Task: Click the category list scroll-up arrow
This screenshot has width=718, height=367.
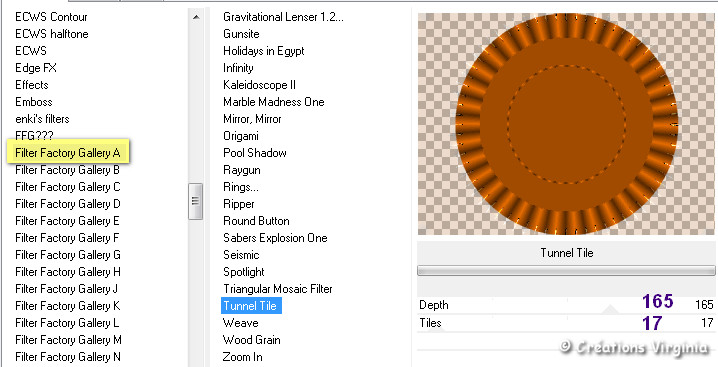Action: [196, 17]
